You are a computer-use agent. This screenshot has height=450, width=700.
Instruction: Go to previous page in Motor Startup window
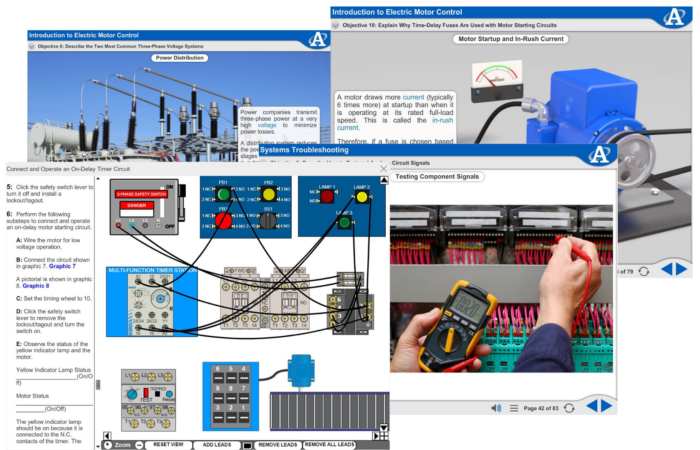click(666, 269)
